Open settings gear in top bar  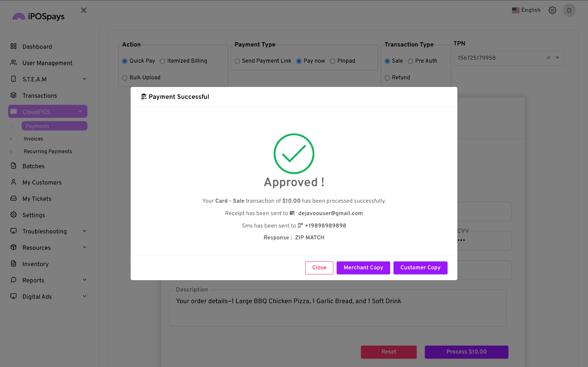click(x=552, y=10)
